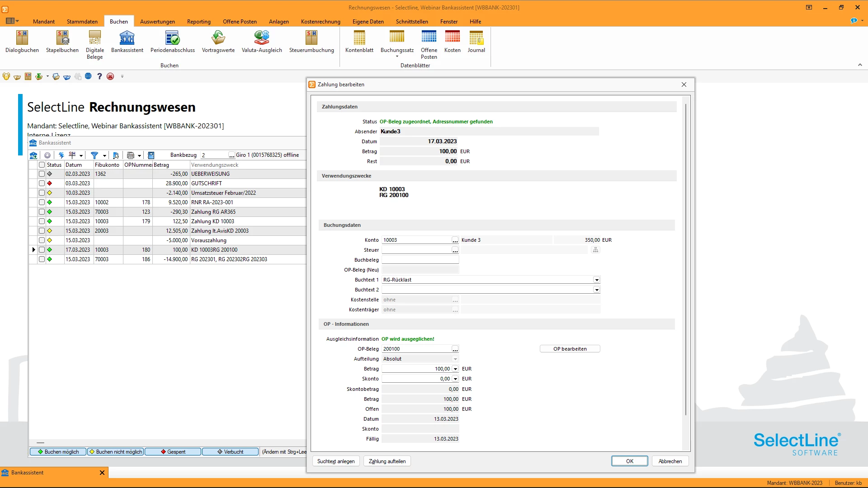Switch to the Offene Posten ribbon tab
This screenshot has height=488, width=868.
click(240, 21)
